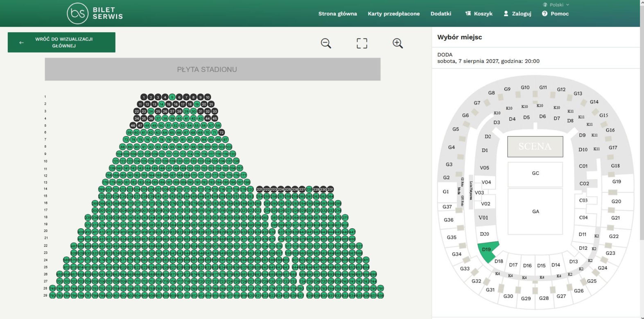Image resolution: width=644 pixels, height=319 pixels.
Task: Select green seat 228 in row 14
Action: 309,189
